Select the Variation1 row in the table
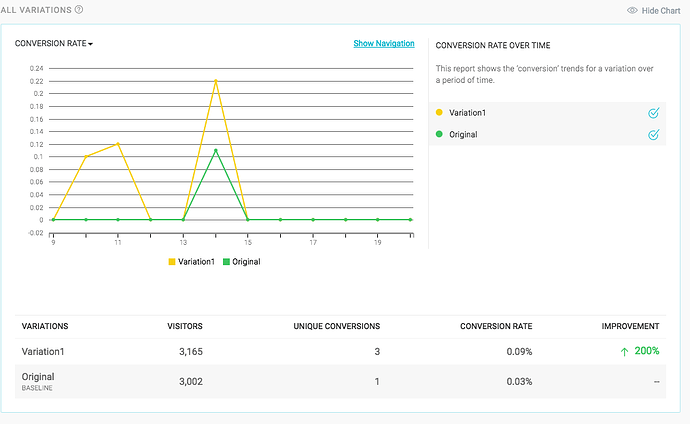 click(x=44, y=352)
